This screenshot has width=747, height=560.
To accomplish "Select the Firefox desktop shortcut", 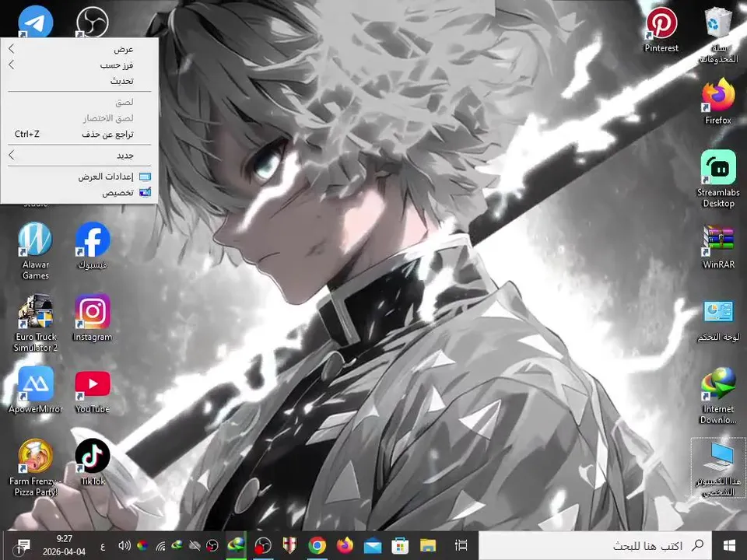I will coord(718,101).
